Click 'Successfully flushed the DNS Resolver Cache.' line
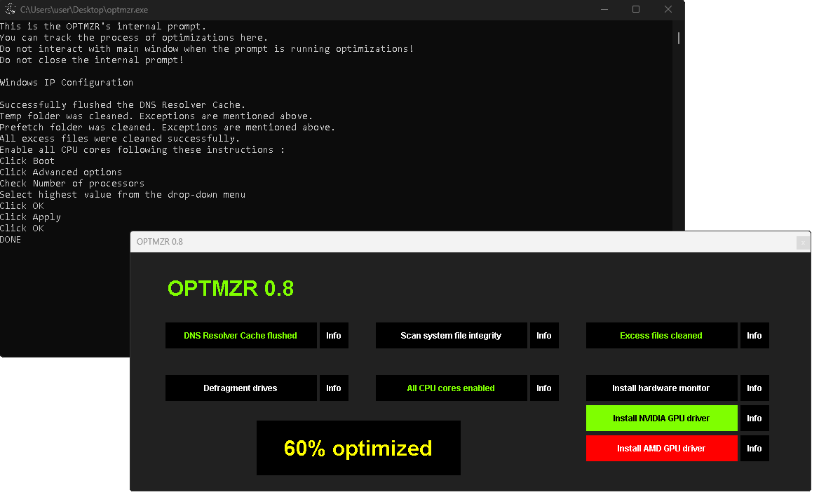The width and height of the screenshot is (826, 504). point(123,105)
